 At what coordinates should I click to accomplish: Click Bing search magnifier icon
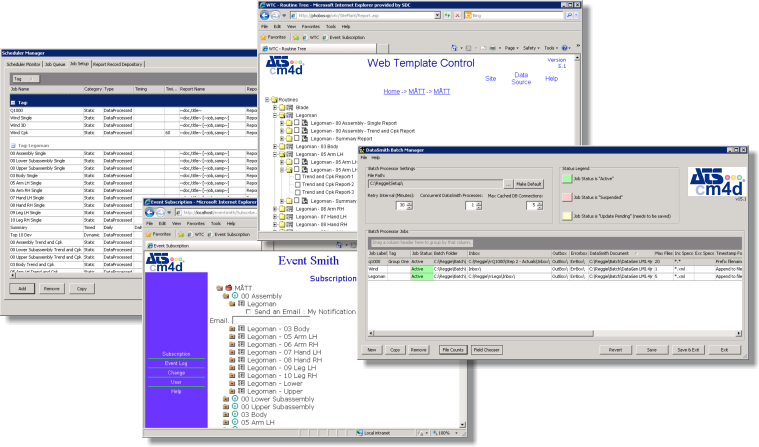tap(569, 15)
